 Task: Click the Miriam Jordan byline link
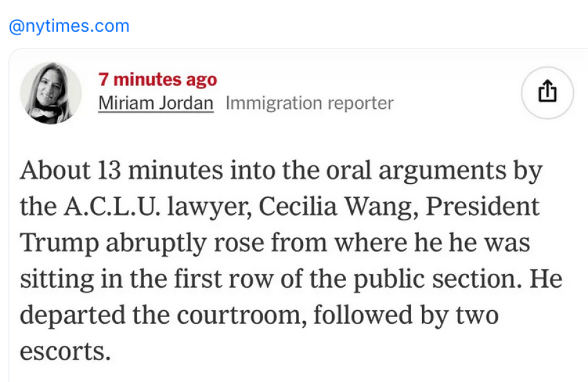click(x=156, y=103)
